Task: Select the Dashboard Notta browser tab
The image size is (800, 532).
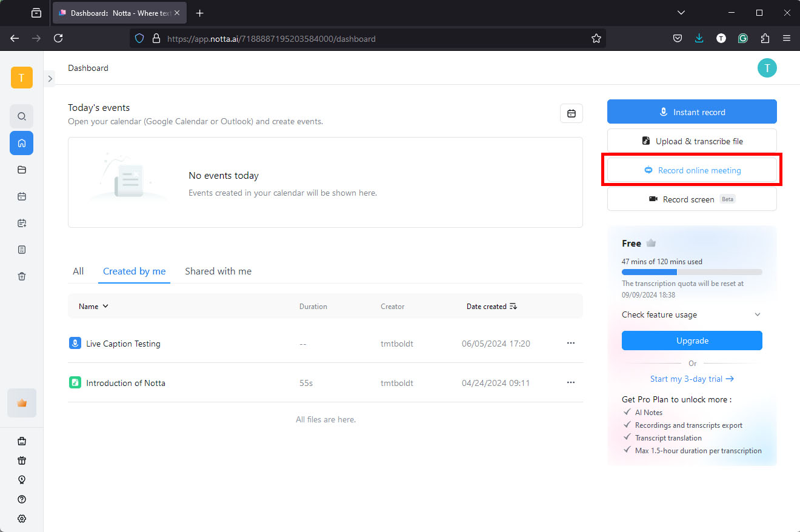Action: click(x=119, y=13)
